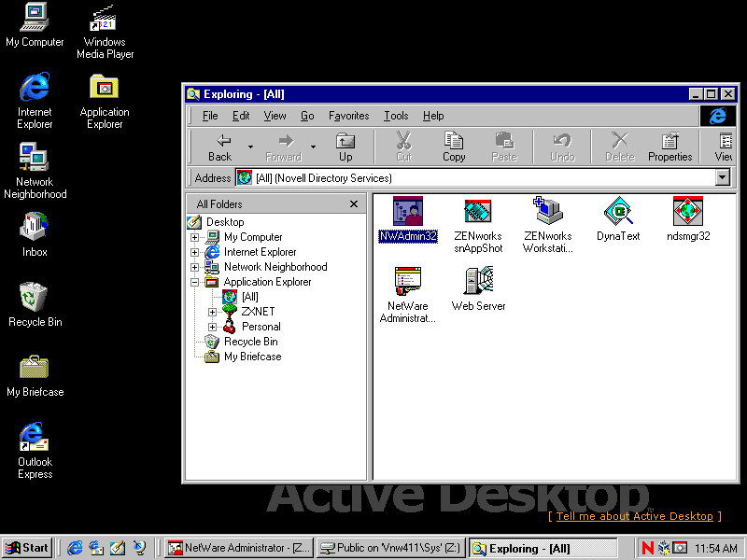Select My Computer desktop icon
The image size is (747, 560).
(x=35, y=25)
